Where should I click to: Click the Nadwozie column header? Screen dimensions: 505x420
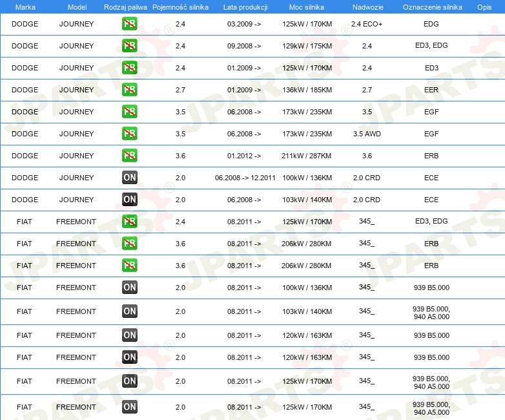368,7
